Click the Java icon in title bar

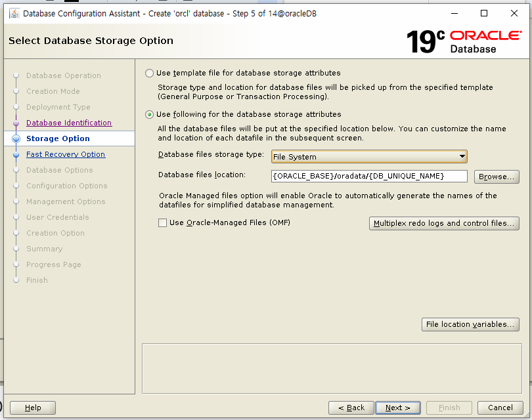[x=14, y=14]
